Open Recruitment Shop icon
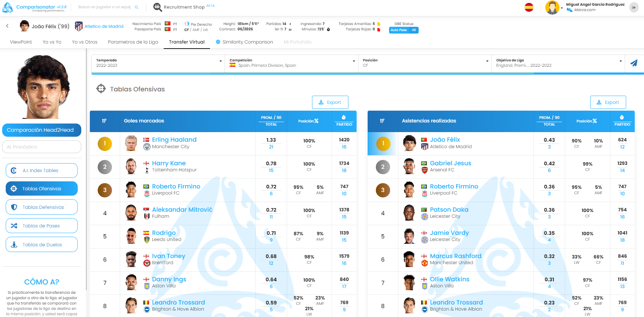Viewport: 644px width, 317px height. pos(157,7)
